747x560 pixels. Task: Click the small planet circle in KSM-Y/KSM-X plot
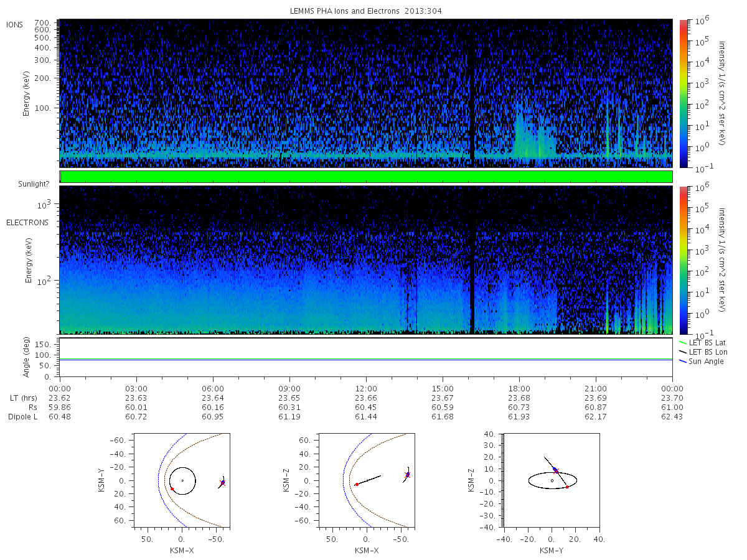point(182,480)
